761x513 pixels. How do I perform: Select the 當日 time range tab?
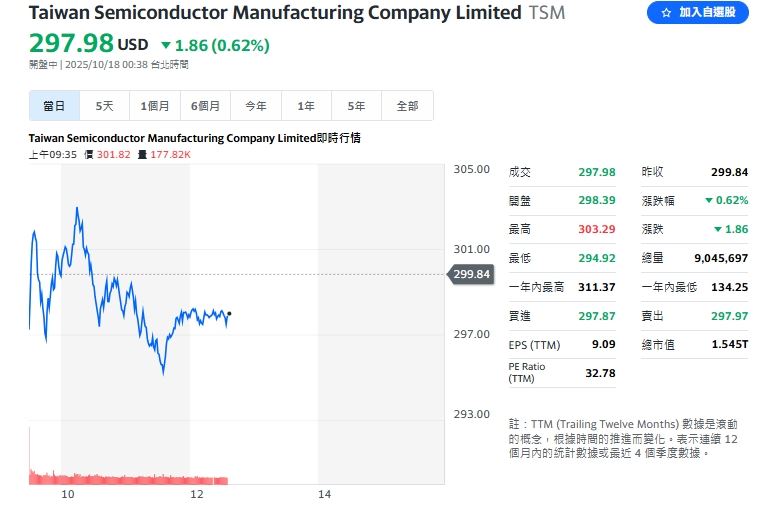[x=54, y=105]
